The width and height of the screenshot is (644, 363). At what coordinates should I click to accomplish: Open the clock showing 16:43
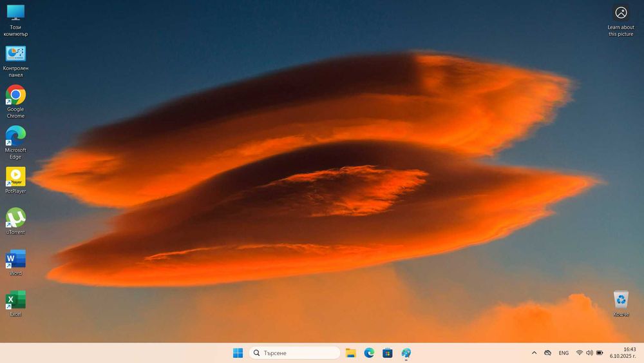coord(623,353)
